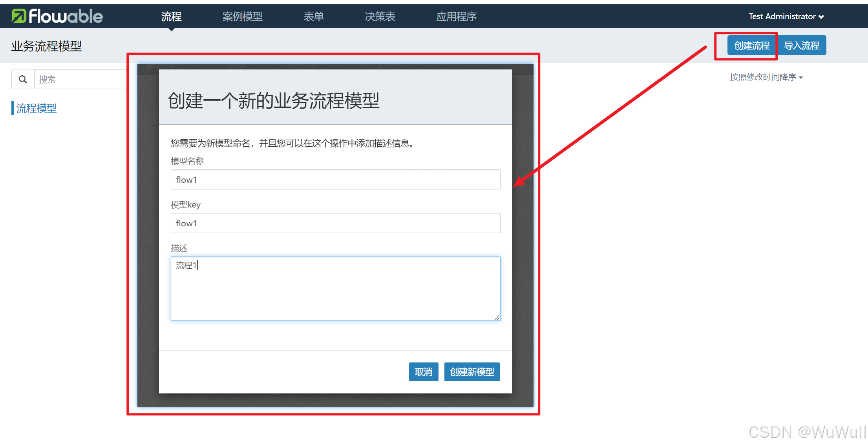This screenshot has width=868, height=446.
Task: Open the 流程 tab
Action: tap(171, 16)
